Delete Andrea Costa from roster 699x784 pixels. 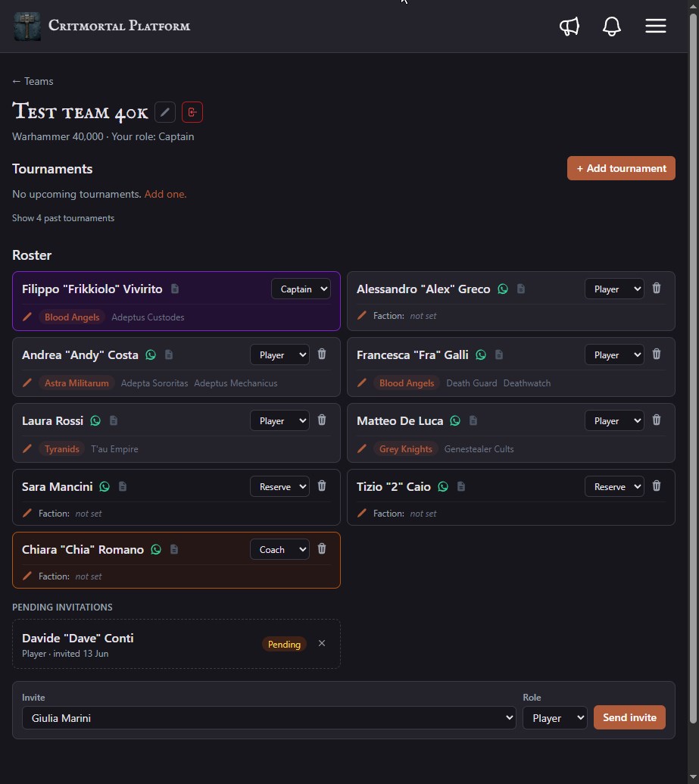(322, 354)
